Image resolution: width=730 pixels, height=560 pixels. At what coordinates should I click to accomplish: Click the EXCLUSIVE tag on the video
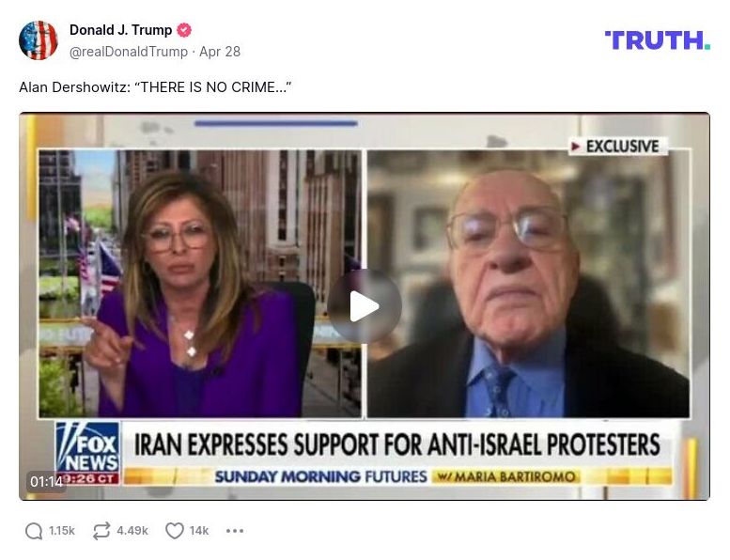pyautogui.click(x=617, y=147)
